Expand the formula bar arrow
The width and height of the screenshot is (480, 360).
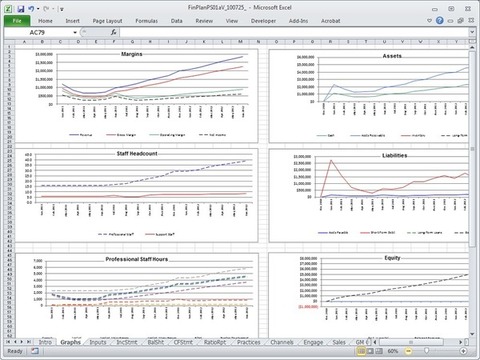coord(472,32)
